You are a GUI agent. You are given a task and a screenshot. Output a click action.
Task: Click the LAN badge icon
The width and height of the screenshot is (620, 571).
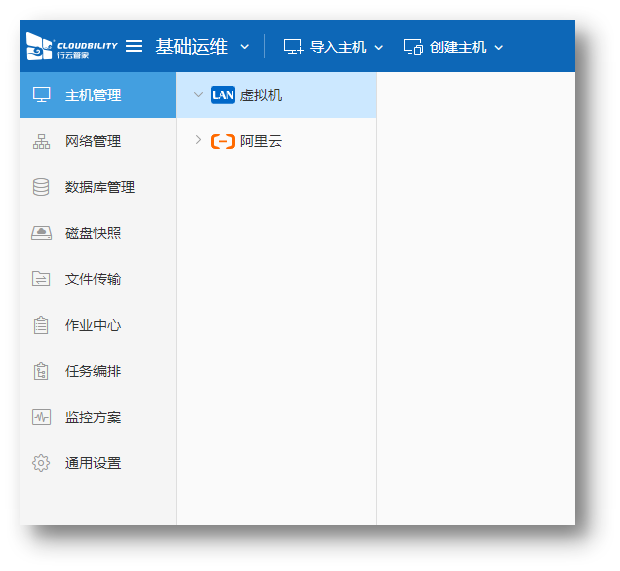223,95
